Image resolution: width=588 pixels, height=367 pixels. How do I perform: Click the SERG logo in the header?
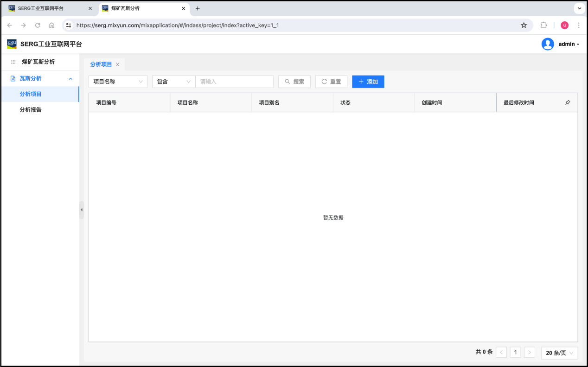12,44
